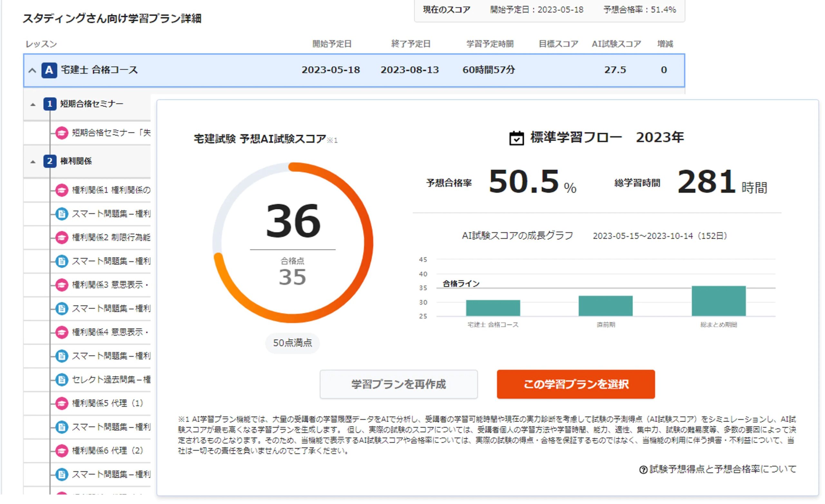
Task: Click lecture icon for 権利関係6 代理（2） row
Action: pos(62,451)
